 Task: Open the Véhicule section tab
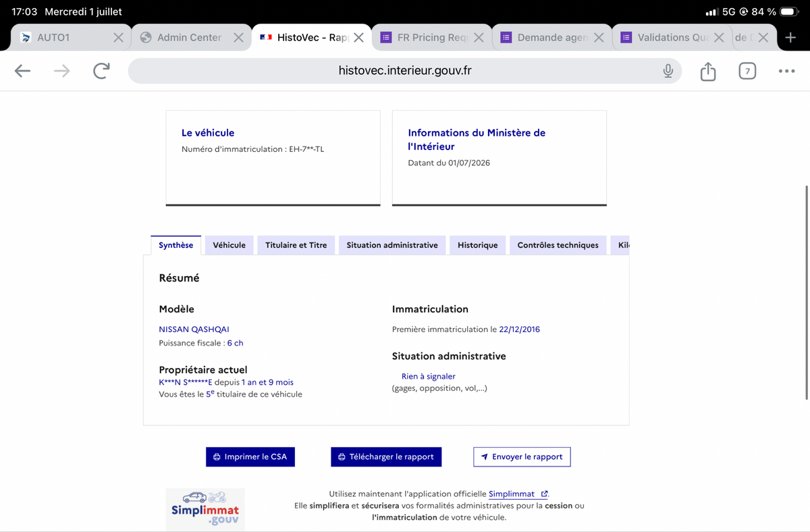pos(230,245)
